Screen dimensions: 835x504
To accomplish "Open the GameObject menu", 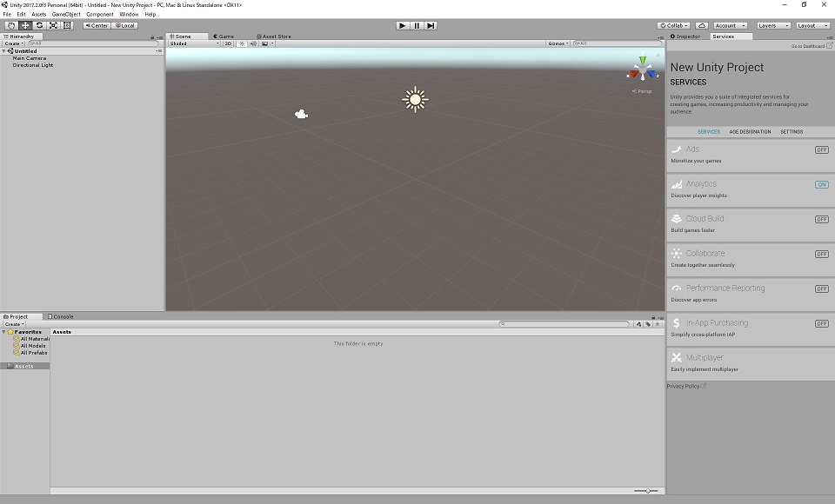I will pyautogui.click(x=66, y=15).
